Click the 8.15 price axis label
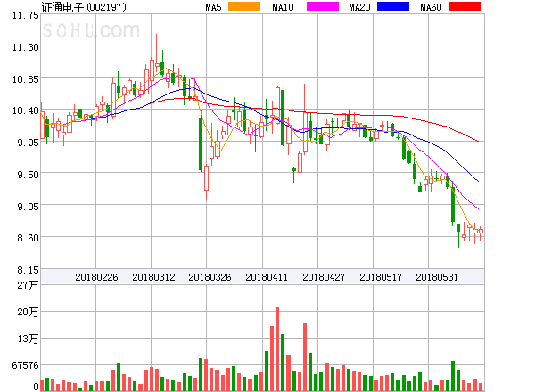 (28, 270)
